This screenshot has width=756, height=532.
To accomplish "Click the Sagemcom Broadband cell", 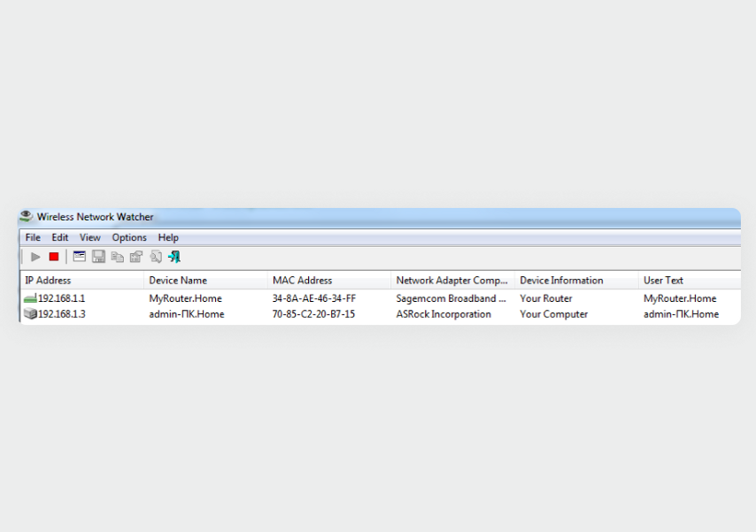I will [451, 298].
